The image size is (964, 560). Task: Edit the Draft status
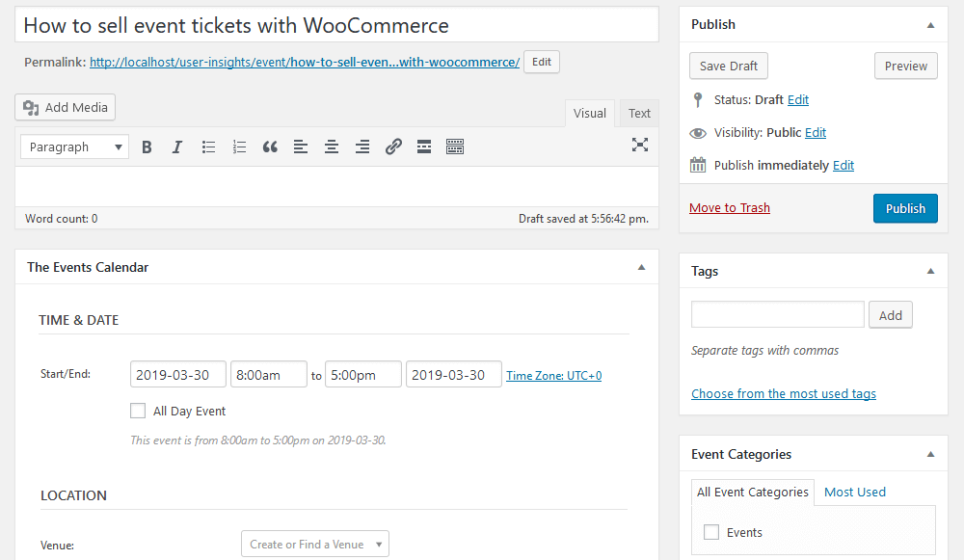click(798, 99)
